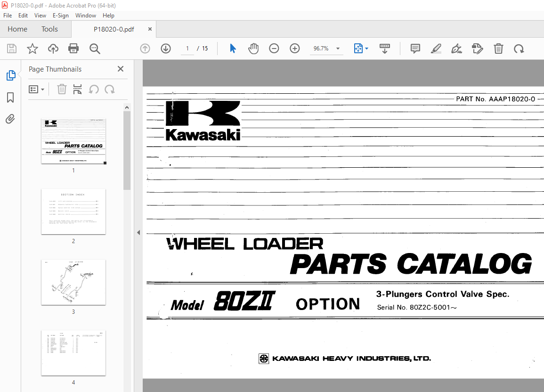Select the Highlight text pen tool
544x392 pixels.
(436, 49)
